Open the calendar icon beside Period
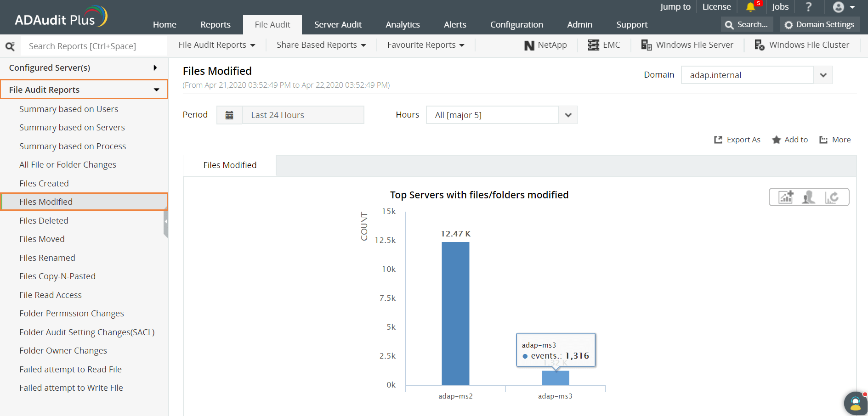The image size is (868, 416). (x=229, y=115)
